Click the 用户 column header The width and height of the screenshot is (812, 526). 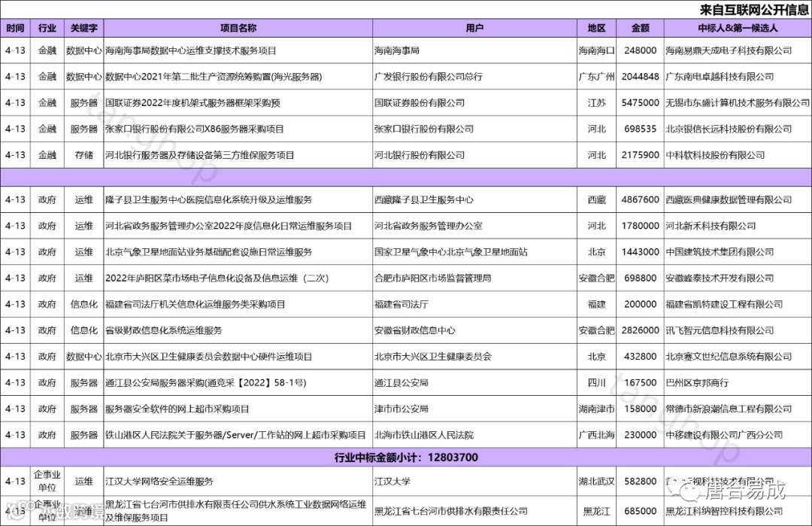pyautogui.click(x=474, y=28)
